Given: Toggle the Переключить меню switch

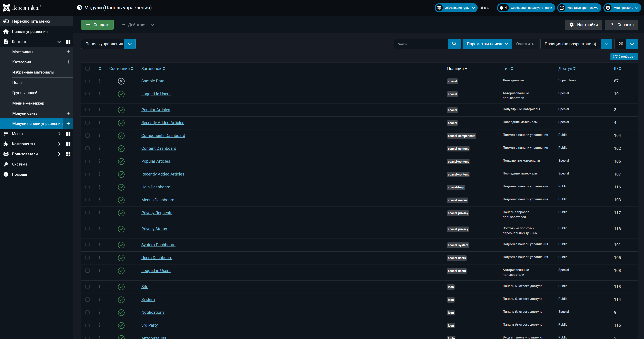Looking at the screenshot, I should (6, 21).
